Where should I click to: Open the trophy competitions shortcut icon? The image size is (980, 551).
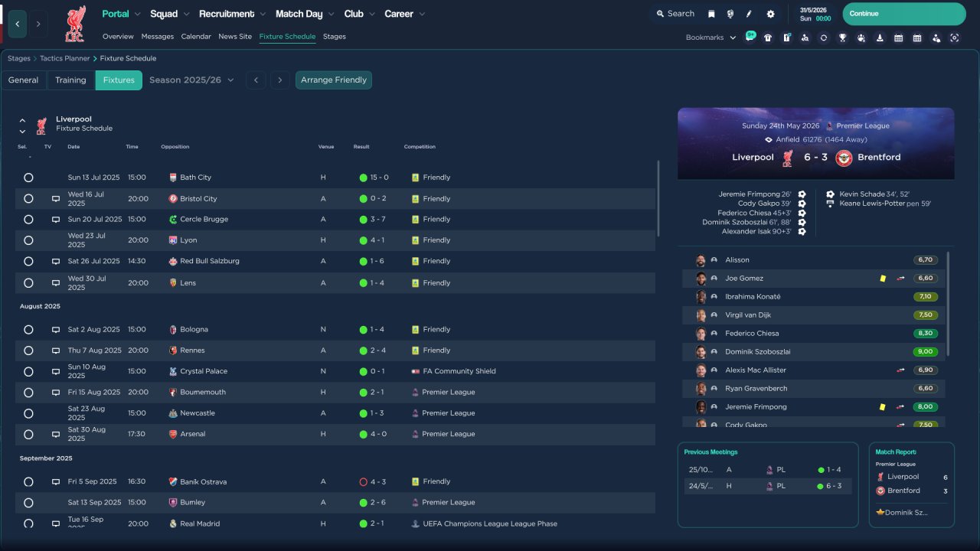842,37
